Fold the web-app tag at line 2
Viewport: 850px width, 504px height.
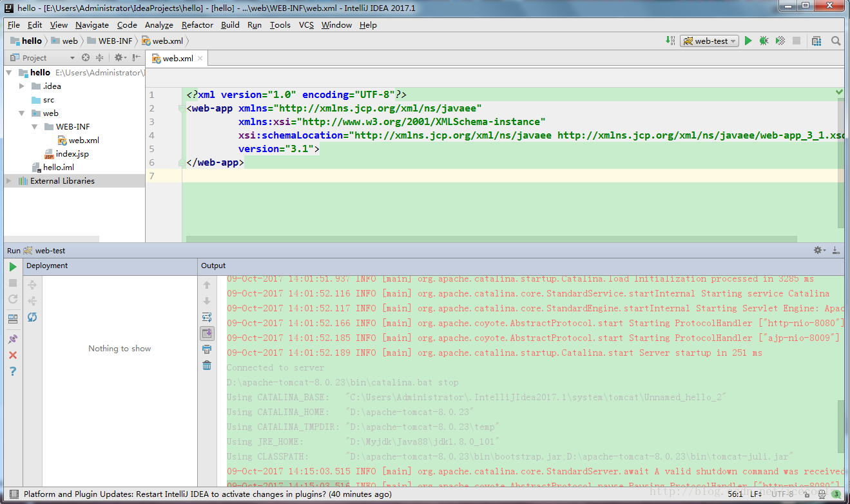[182, 108]
